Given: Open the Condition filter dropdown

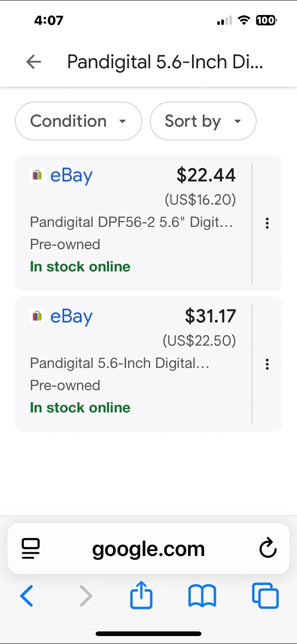Looking at the screenshot, I should 78,121.
